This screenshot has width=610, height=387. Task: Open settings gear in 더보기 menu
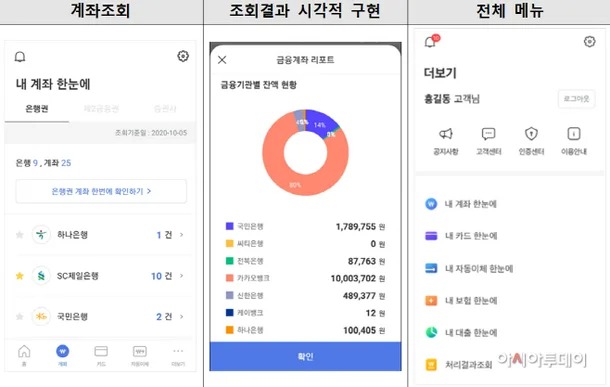tap(589, 41)
